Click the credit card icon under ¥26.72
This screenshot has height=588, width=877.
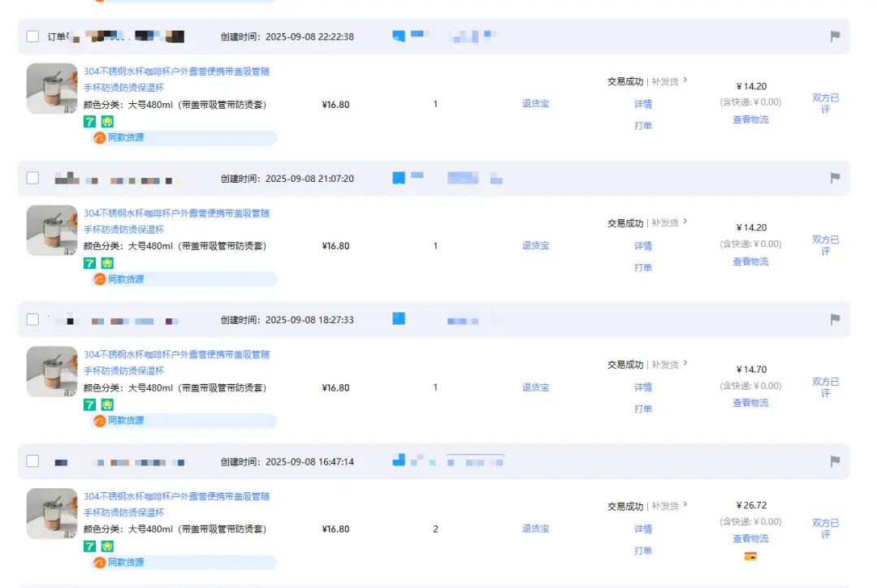(x=750, y=556)
